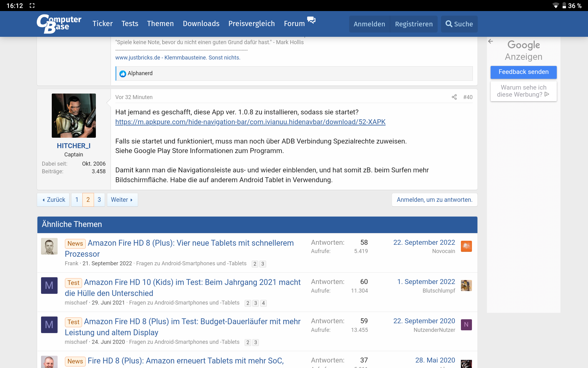Select page 3 in pagination
This screenshot has width=588, height=368.
click(99, 200)
